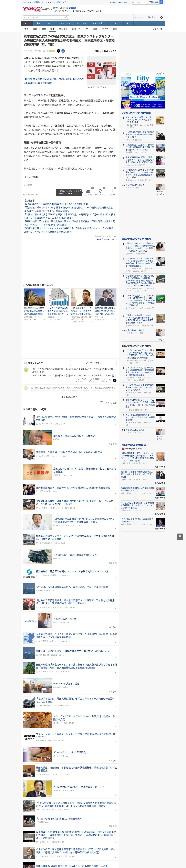
Task: Select the トップ tab
Action: point(27,24)
